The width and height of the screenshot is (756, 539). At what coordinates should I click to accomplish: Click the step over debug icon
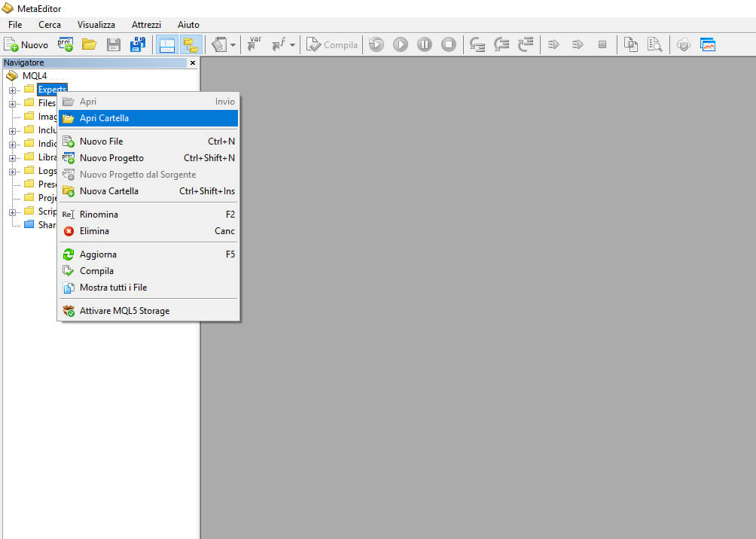[x=501, y=45]
